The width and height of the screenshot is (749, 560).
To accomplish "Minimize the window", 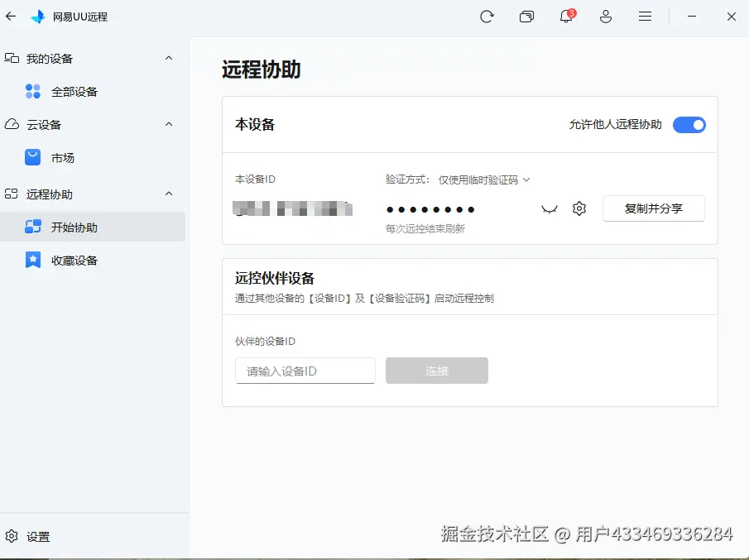I will tap(692, 17).
